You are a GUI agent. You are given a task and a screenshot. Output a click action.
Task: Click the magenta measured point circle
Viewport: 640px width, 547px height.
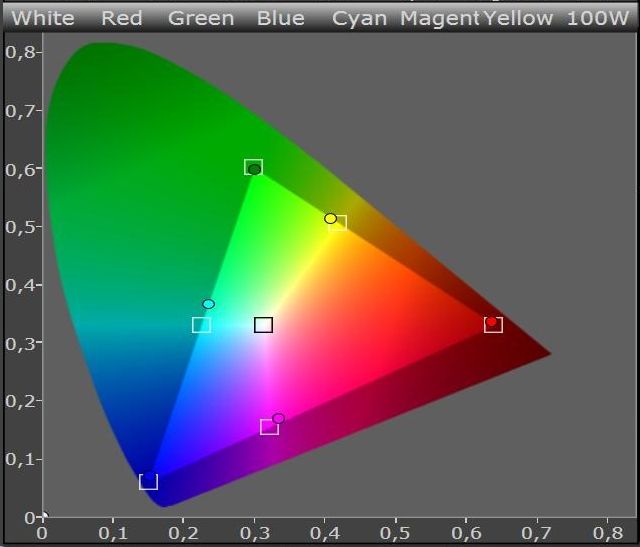click(x=278, y=418)
